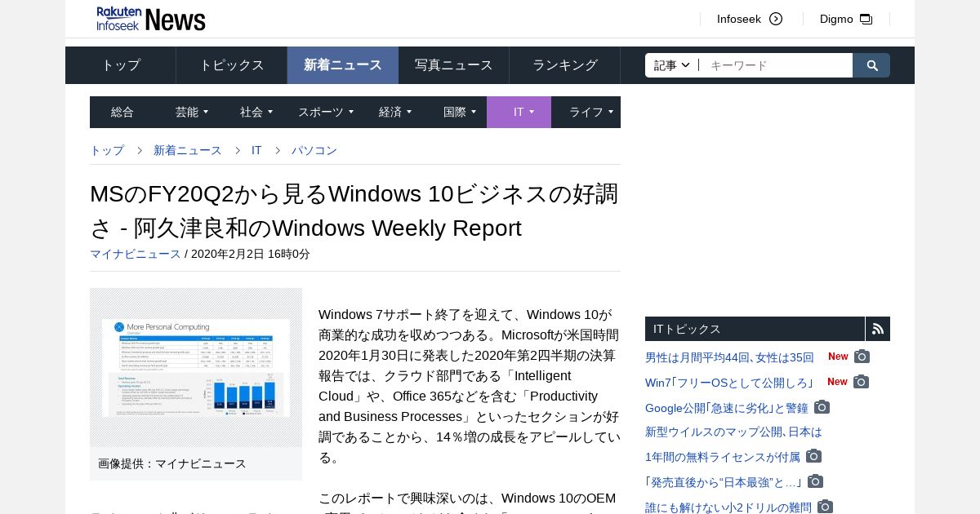Image resolution: width=980 pixels, height=514 pixels.
Task: Click the キーワード search input field
Action: [776, 65]
